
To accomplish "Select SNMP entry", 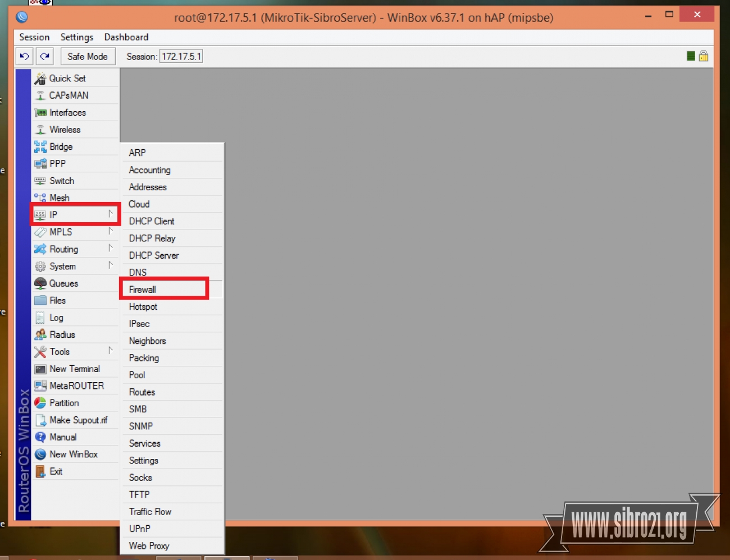I will [172, 426].
